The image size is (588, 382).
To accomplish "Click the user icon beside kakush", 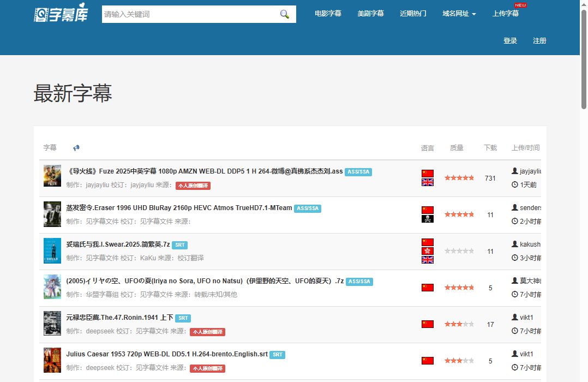I will click(515, 244).
